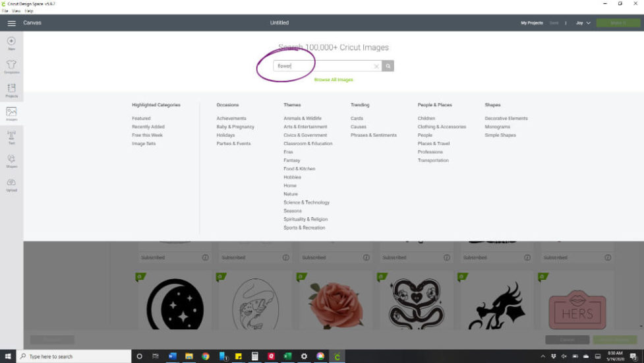The height and width of the screenshot is (363, 644).
Task: Click the search magnifier button
Action: 388,66
